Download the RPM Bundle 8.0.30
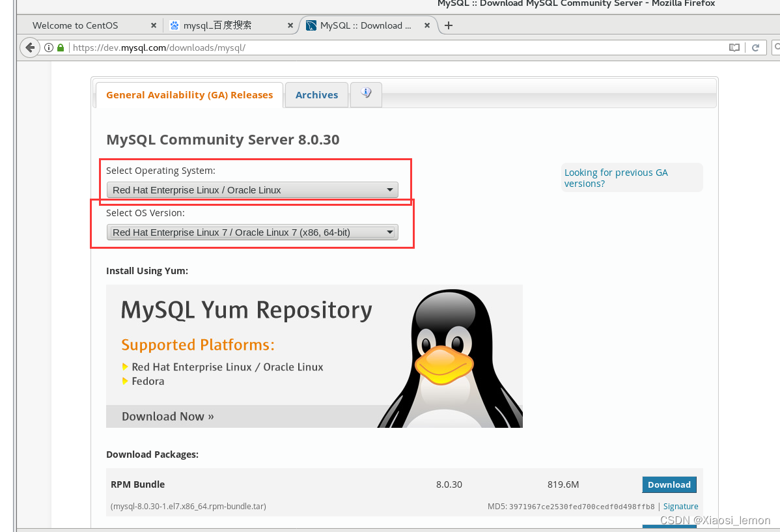Image resolution: width=780 pixels, height=532 pixels. click(669, 484)
